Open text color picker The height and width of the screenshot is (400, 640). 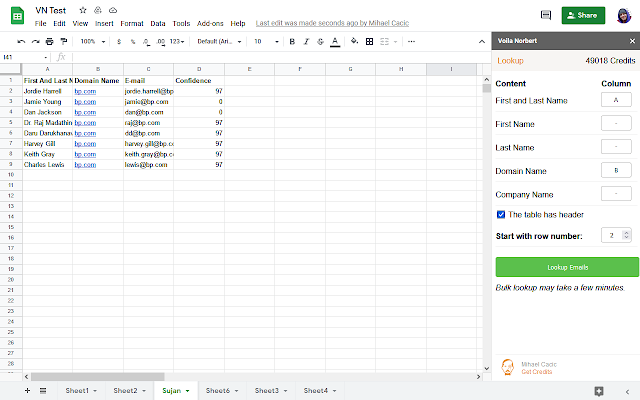[x=335, y=42]
